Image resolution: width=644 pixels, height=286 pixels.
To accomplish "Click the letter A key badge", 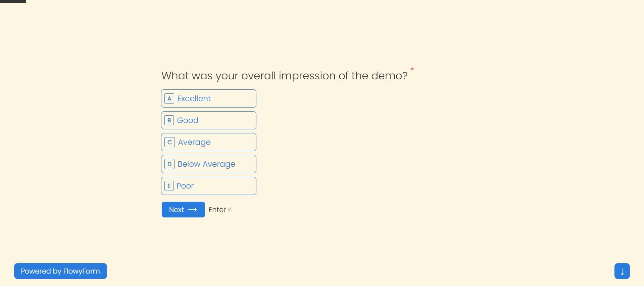I will (169, 98).
